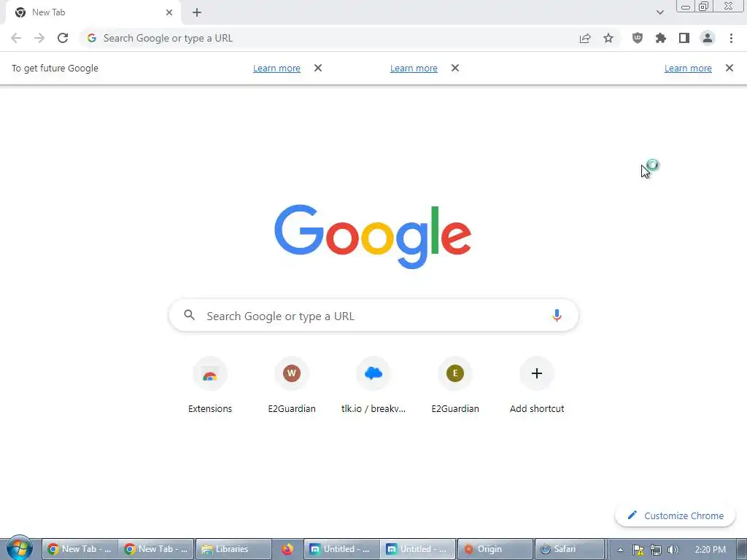Open Origin from the taskbar
747x560 pixels.
pos(495,549)
